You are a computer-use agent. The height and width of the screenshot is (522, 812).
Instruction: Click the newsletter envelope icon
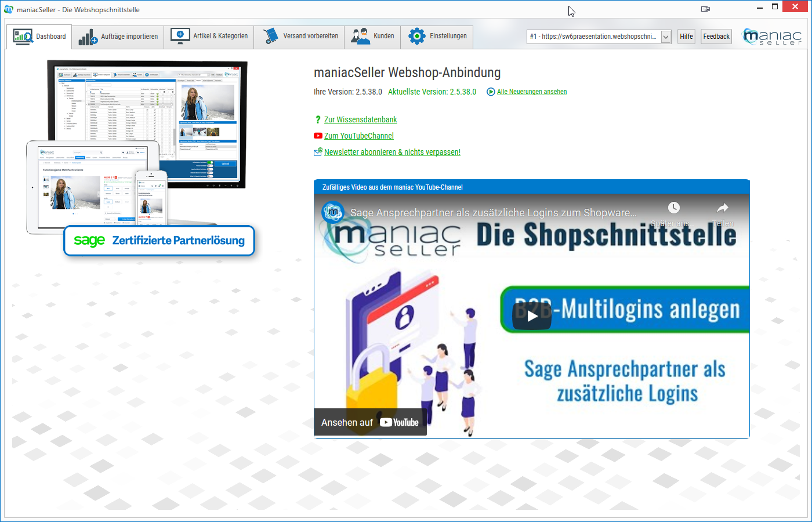coord(318,152)
